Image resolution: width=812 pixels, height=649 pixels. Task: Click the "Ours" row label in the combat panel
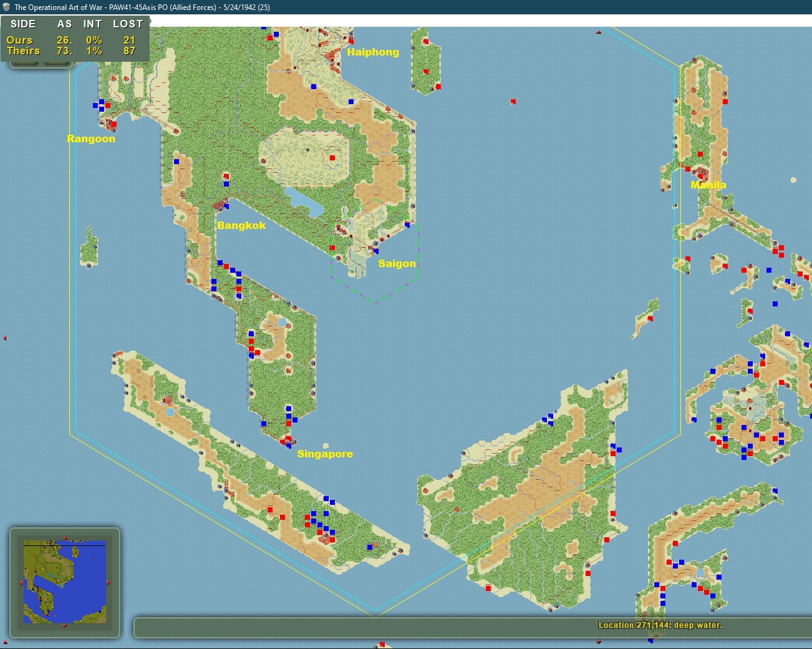pyautogui.click(x=19, y=40)
